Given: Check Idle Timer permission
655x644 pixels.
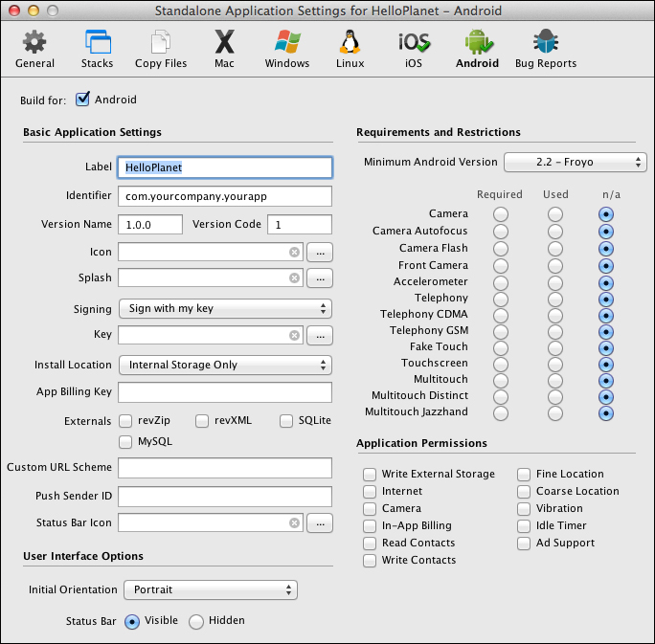Looking at the screenshot, I should 524,526.
